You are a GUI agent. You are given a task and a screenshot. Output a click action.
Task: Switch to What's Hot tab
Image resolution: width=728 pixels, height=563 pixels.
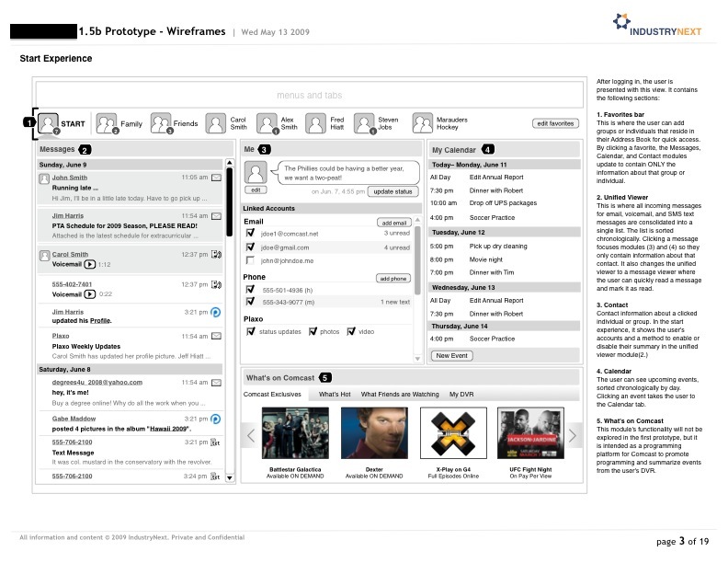335,395
